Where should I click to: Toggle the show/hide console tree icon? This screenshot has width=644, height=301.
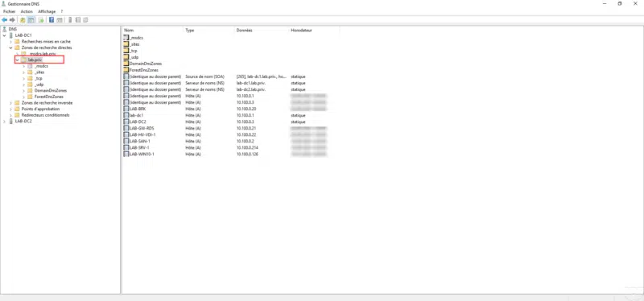pos(31,19)
